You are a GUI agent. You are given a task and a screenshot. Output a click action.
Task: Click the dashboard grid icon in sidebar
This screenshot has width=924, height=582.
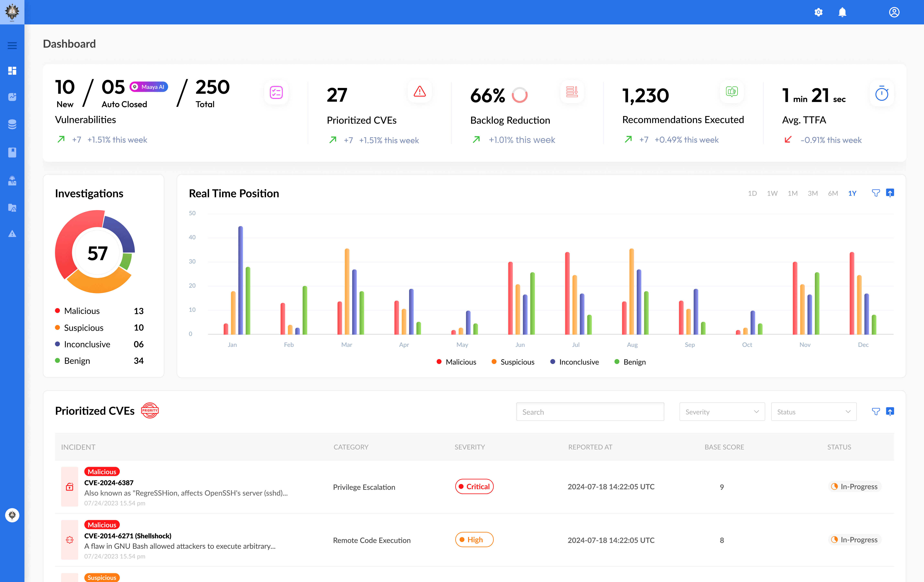point(12,71)
